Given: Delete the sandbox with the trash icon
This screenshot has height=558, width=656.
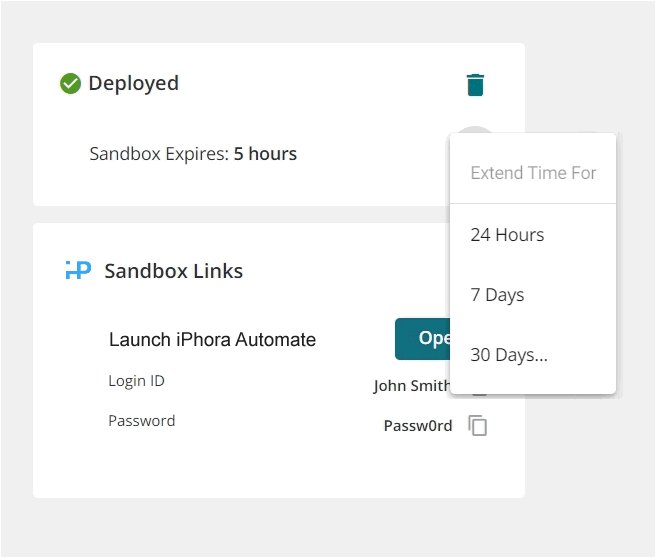Looking at the screenshot, I should point(475,85).
